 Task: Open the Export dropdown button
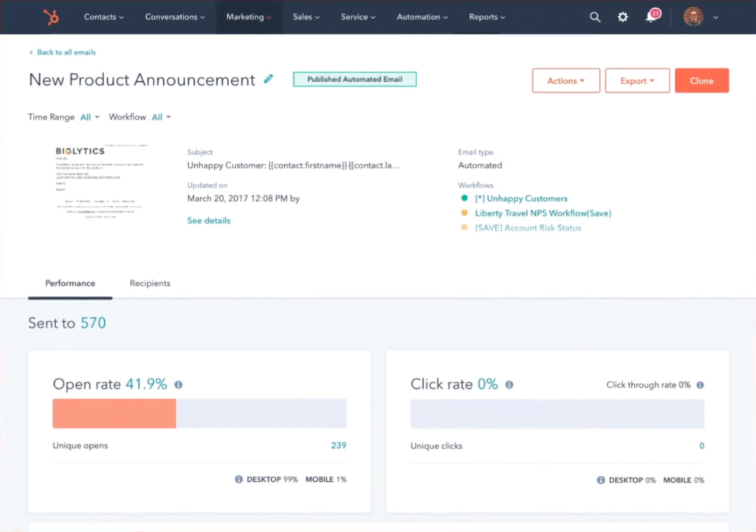(637, 81)
